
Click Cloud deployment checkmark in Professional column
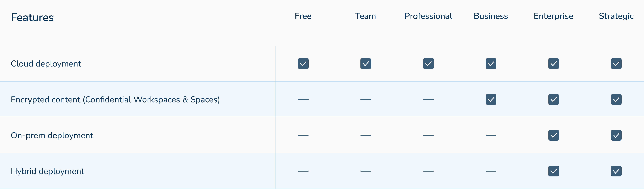428,64
